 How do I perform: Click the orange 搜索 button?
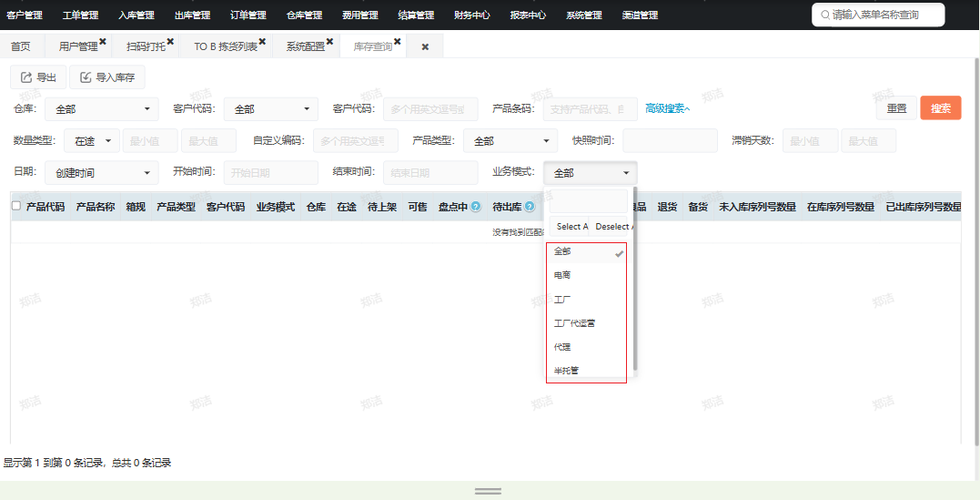(941, 108)
